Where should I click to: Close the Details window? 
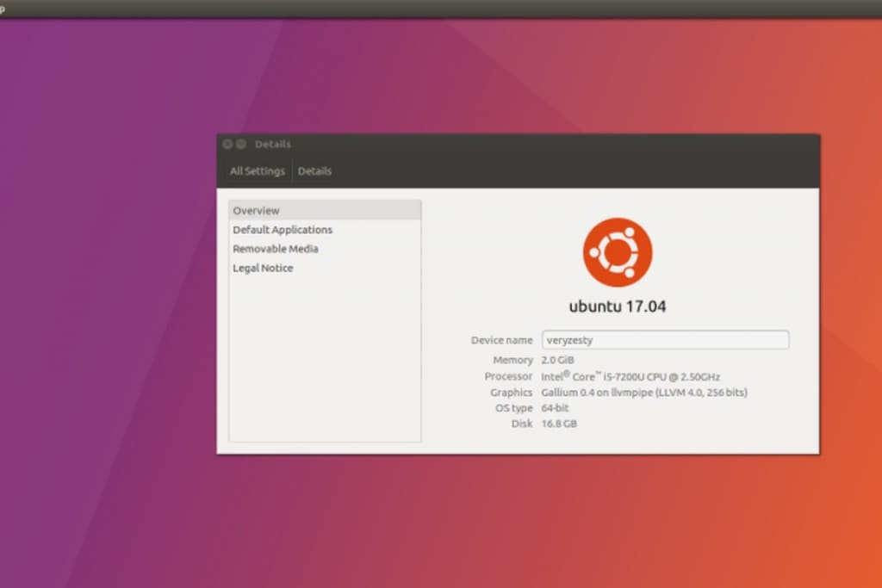click(x=227, y=144)
